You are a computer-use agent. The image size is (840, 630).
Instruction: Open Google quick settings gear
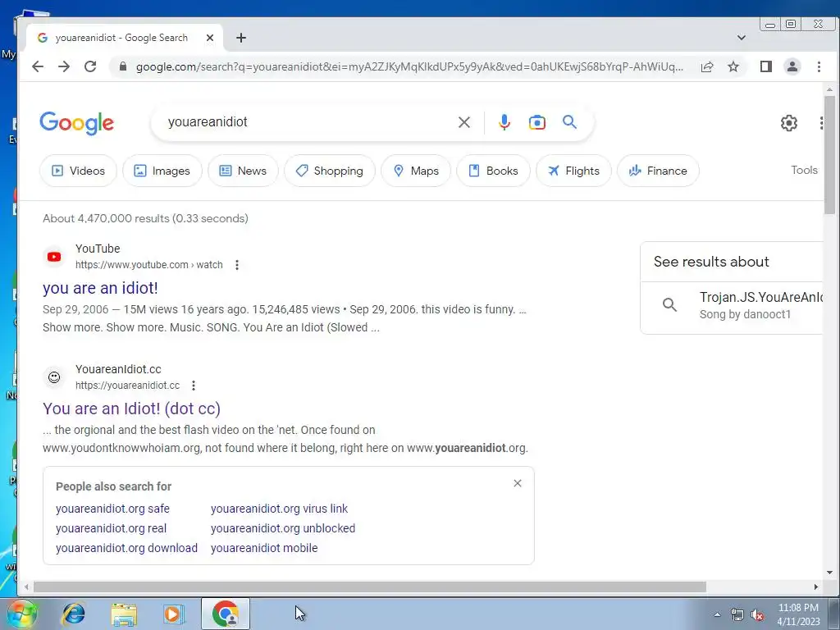coord(788,123)
